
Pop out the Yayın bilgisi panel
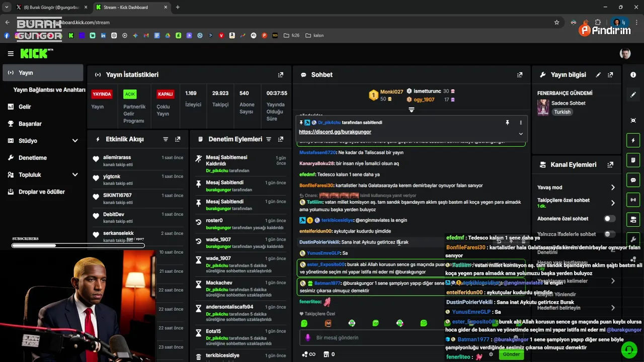click(x=610, y=75)
